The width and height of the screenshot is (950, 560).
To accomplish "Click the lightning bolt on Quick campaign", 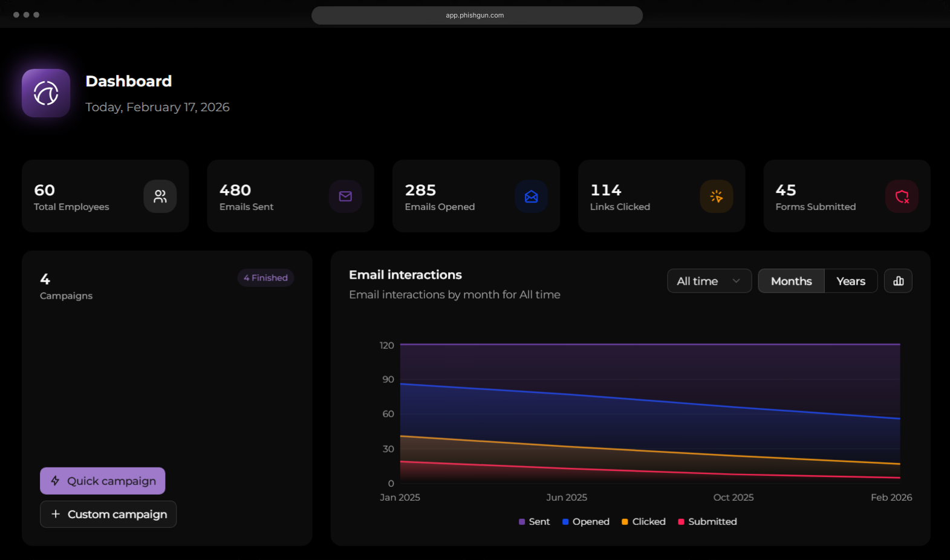I will point(56,481).
